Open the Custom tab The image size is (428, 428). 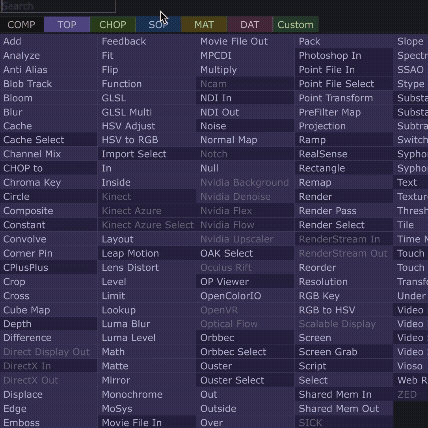pyautogui.click(x=296, y=25)
